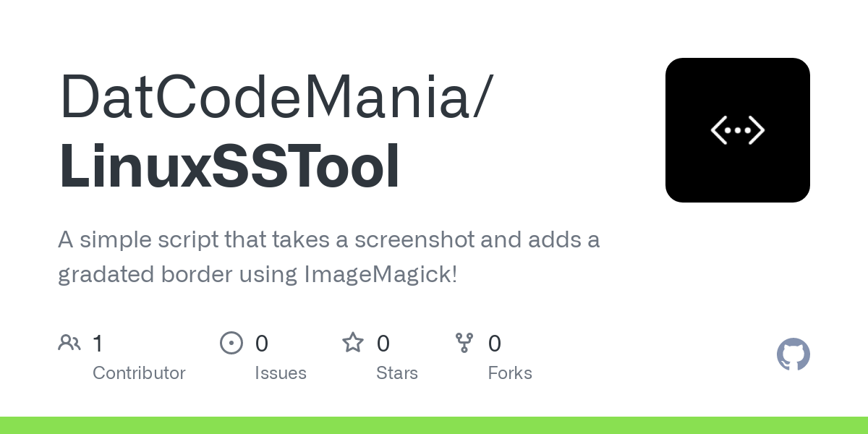This screenshot has height=434, width=868.
Task: Click the white code brackets symbol
Action: click(x=738, y=130)
